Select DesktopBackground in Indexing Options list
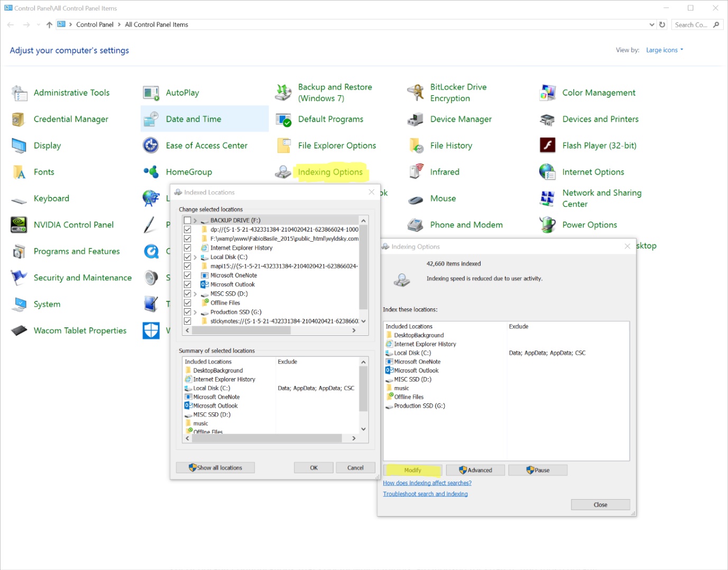The width and height of the screenshot is (728, 570). pos(415,335)
